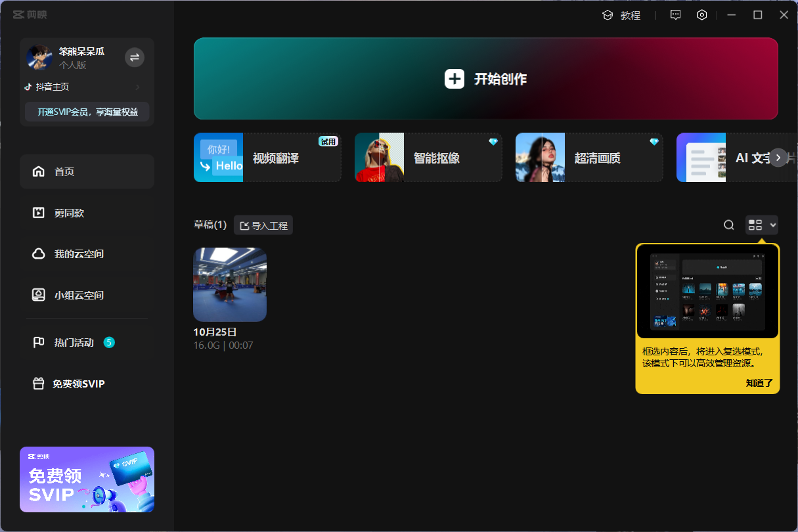The width and height of the screenshot is (798, 532).
Task: Open the 10月25日 draft thumbnail
Action: click(230, 284)
